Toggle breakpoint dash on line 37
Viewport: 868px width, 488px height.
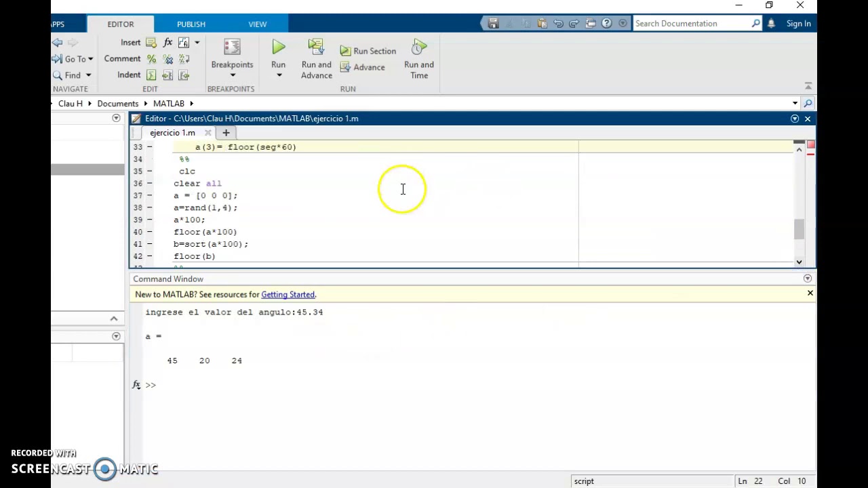[x=149, y=196]
